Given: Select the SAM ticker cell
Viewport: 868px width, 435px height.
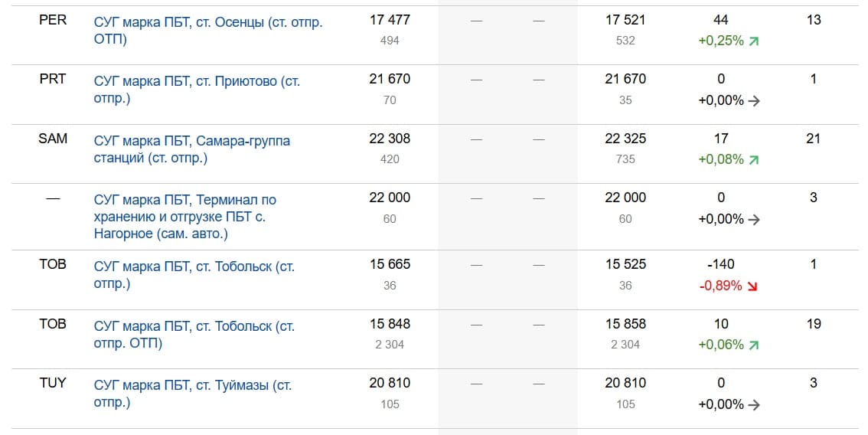Looking at the screenshot, I should coord(53,139).
